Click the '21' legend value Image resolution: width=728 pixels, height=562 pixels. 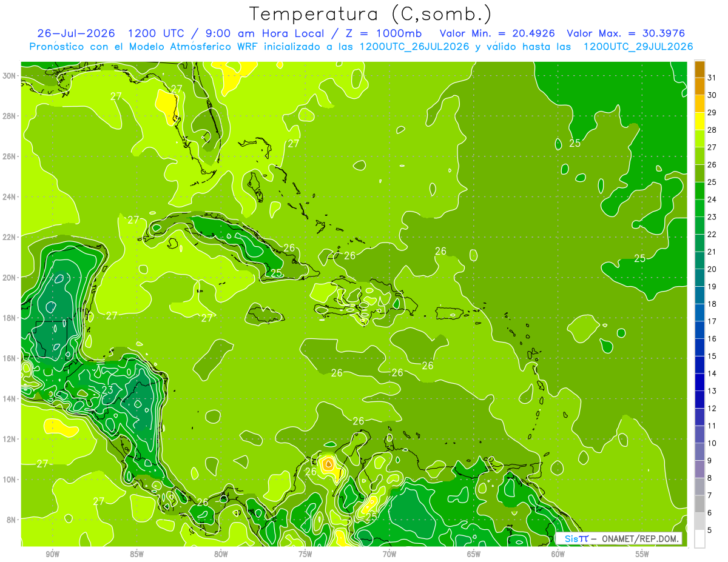point(712,252)
